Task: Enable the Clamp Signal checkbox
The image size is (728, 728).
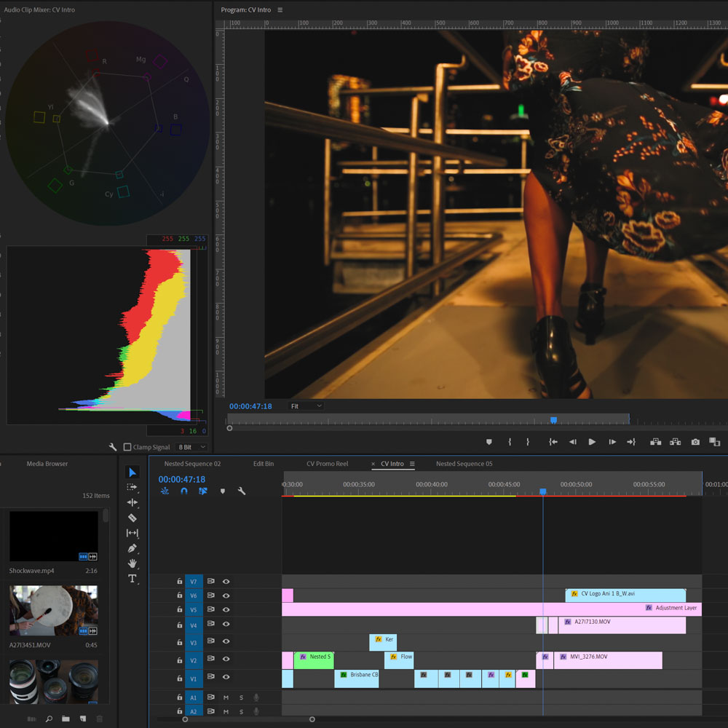Action: point(127,446)
